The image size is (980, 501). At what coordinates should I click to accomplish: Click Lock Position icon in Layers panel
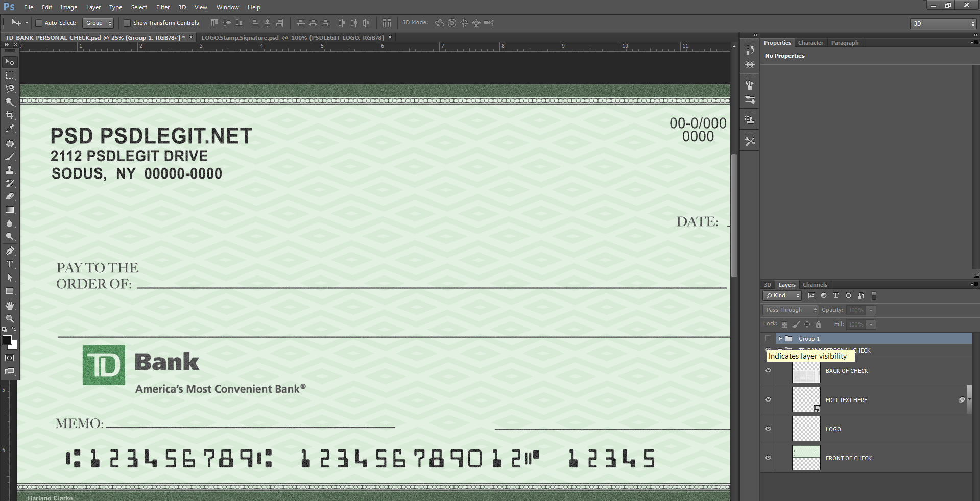[807, 324]
